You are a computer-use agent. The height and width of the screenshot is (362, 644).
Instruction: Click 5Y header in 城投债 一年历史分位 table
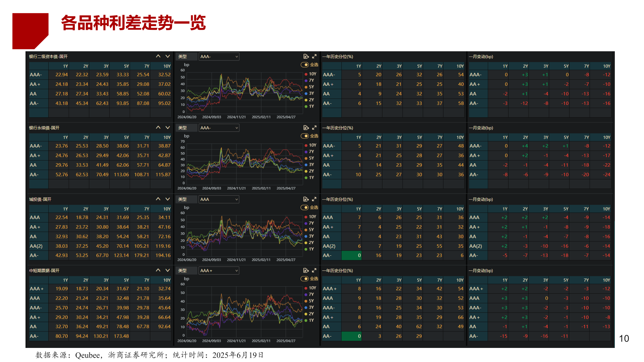click(419, 209)
